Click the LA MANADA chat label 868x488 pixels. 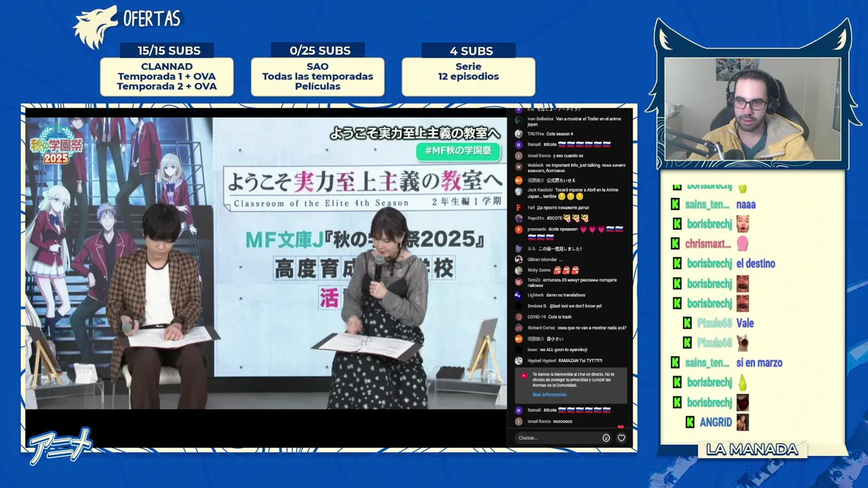click(752, 449)
